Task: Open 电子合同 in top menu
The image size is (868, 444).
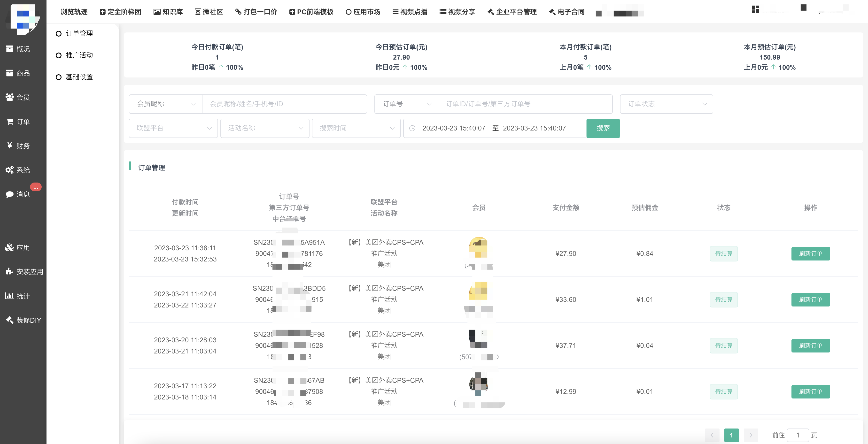Action: coord(567,12)
